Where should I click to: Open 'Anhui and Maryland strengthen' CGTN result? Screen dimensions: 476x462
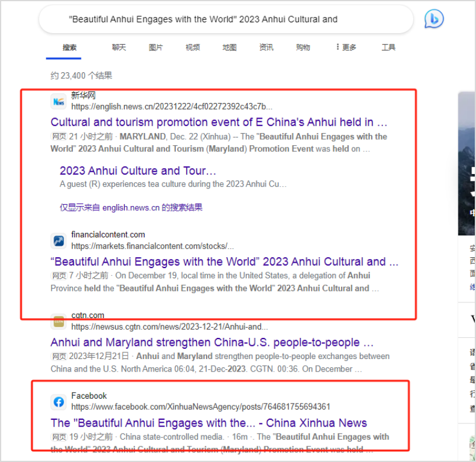pos(211,343)
